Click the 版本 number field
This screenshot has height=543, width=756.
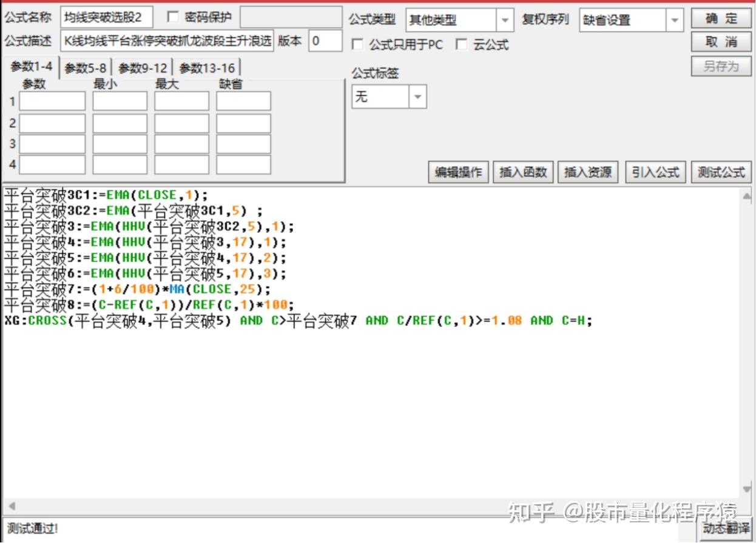pos(325,41)
